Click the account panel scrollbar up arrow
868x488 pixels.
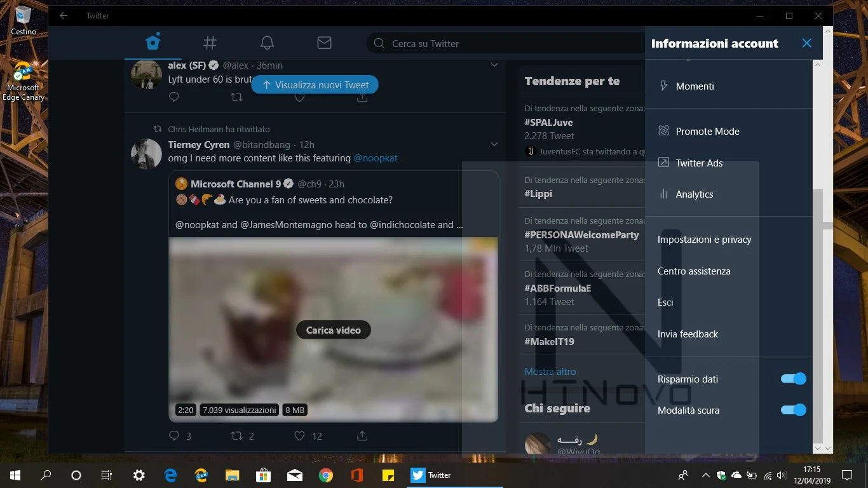pos(818,65)
